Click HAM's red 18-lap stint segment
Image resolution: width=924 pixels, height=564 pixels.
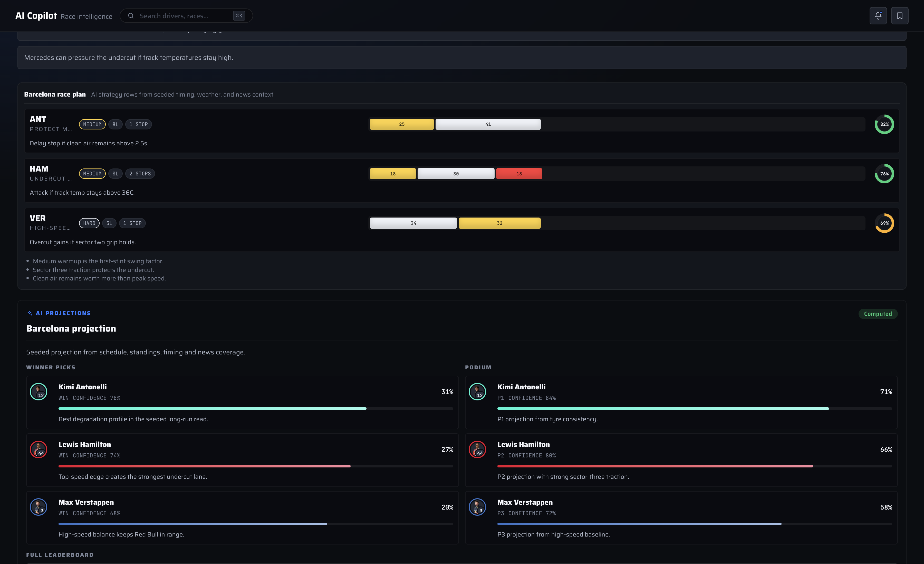pyautogui.click(x=519, y=174)
